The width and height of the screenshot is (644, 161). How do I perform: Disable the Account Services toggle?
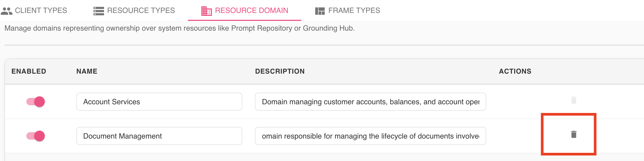pos(36,102)
